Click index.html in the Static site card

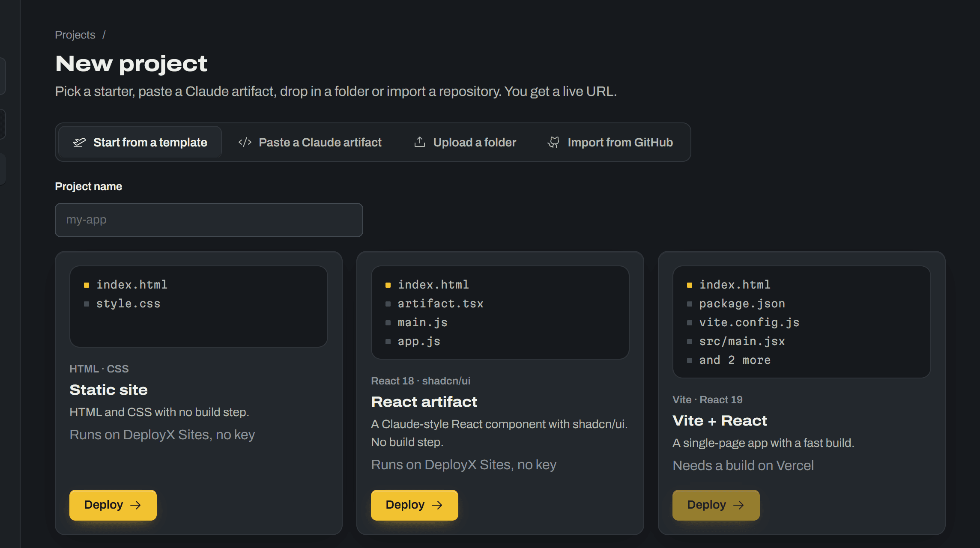click(131, 285)
